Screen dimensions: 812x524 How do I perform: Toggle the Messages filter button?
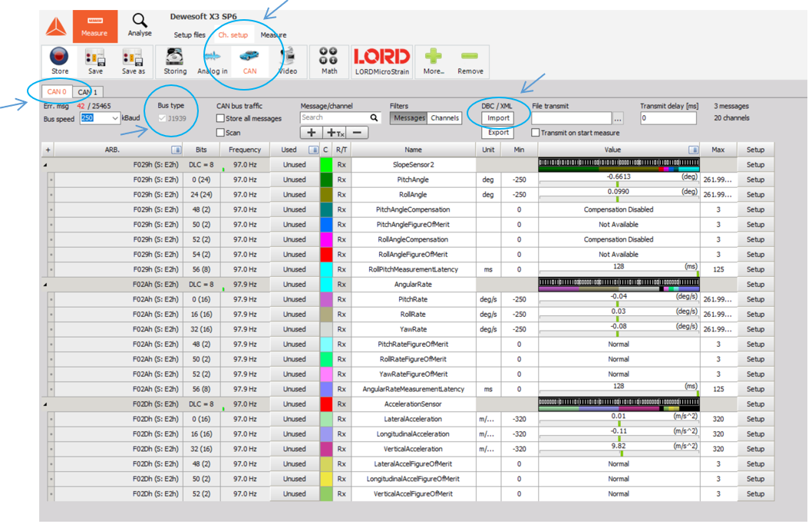pyautogui.click(x=409, y=118)
